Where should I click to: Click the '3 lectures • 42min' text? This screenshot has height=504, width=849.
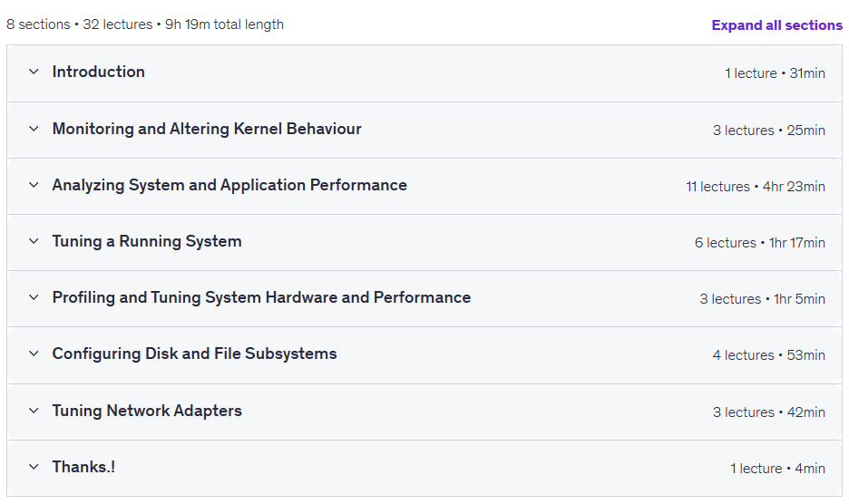(x=769, y=412)
